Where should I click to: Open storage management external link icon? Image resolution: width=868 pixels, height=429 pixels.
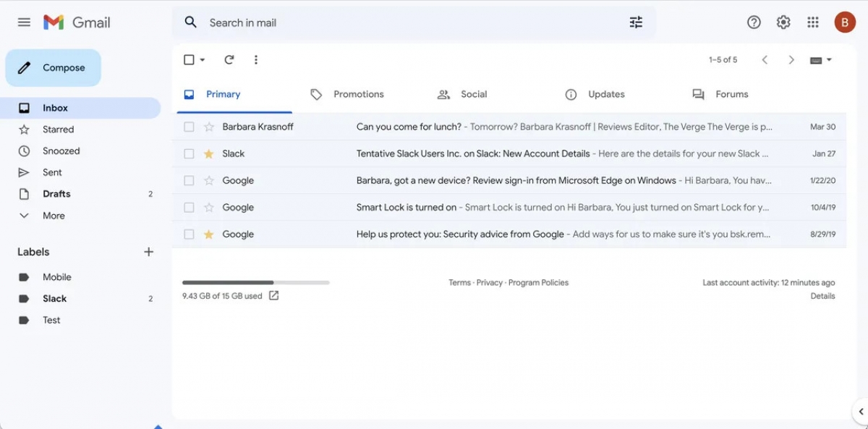point(274,295)
